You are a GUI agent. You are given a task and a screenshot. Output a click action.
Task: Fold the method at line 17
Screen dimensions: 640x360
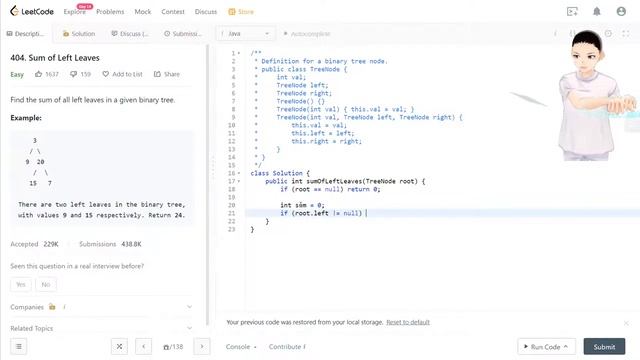coord(239,181)
